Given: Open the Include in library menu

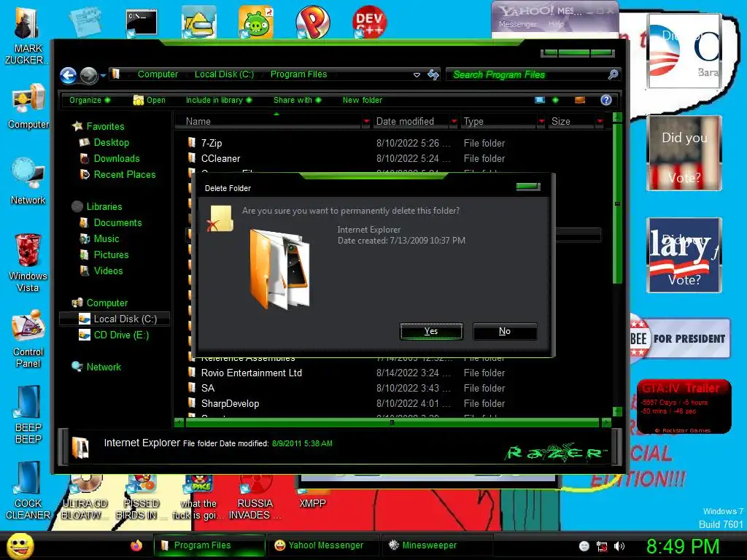Looking at the screenshot, I should (219, 100).
